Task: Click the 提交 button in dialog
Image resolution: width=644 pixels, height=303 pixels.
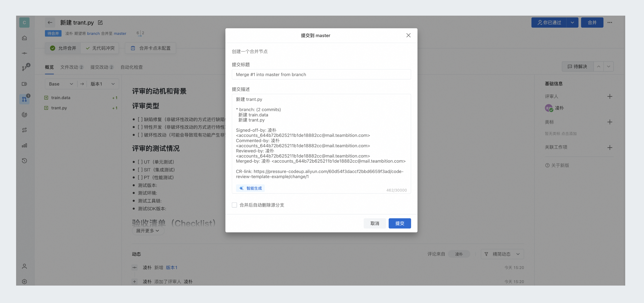Action: [x=400, y=223]
